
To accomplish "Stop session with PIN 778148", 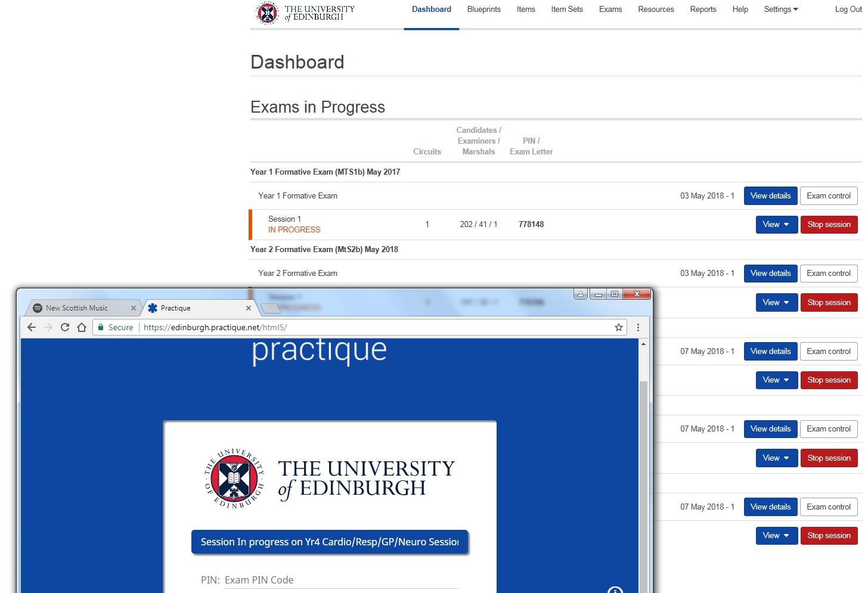I will tap(829, 225).
